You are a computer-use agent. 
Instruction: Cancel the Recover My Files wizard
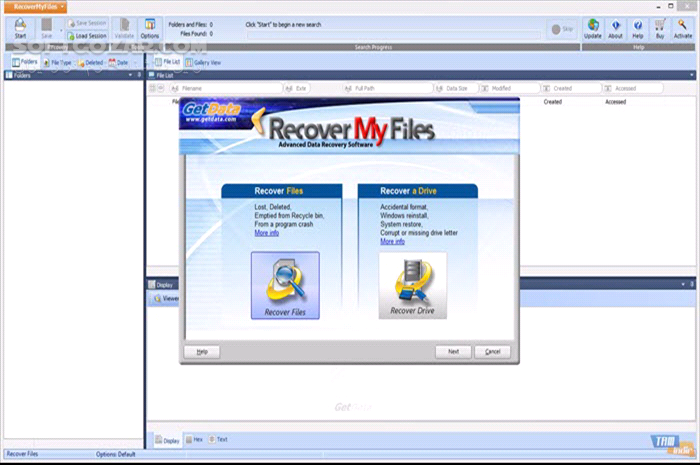(492, 352)
